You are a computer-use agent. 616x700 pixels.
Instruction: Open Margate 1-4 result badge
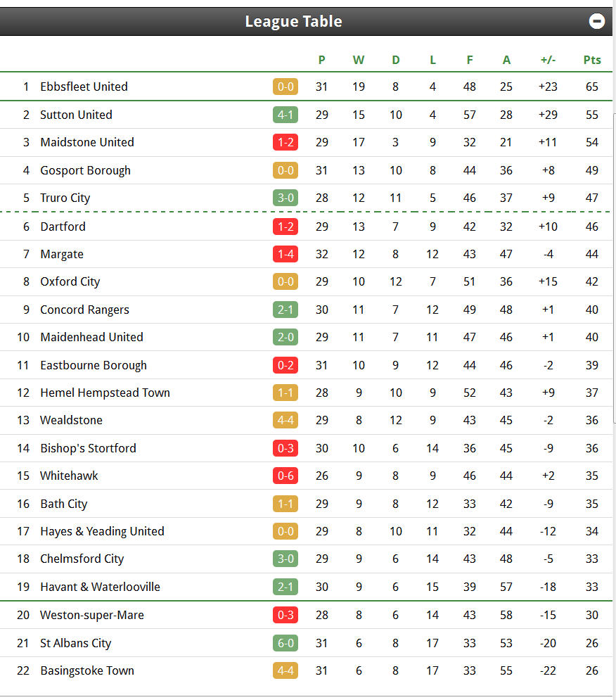click(x=285, y=254)
